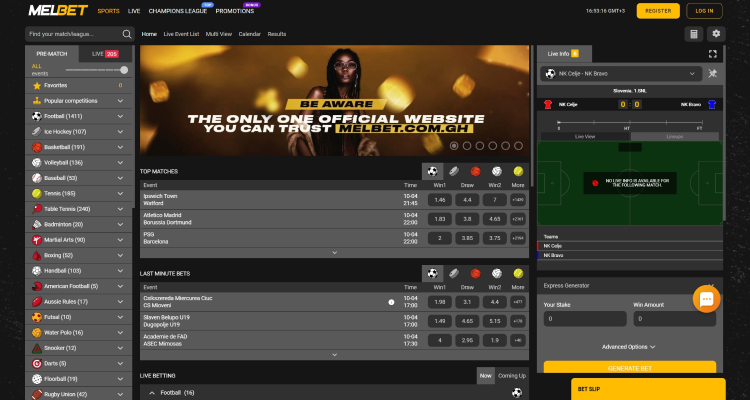Open Results link
The width and height of the screenshot is (750, 400).
click(277, 34)
